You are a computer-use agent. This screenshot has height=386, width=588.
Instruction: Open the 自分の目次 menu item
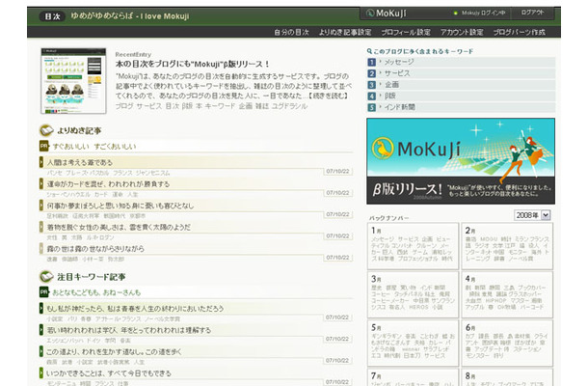(291, 32)
